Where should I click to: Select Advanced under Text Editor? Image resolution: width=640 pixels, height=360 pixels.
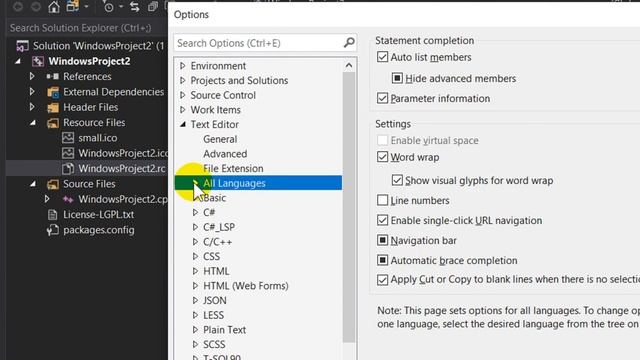(225, 154)
